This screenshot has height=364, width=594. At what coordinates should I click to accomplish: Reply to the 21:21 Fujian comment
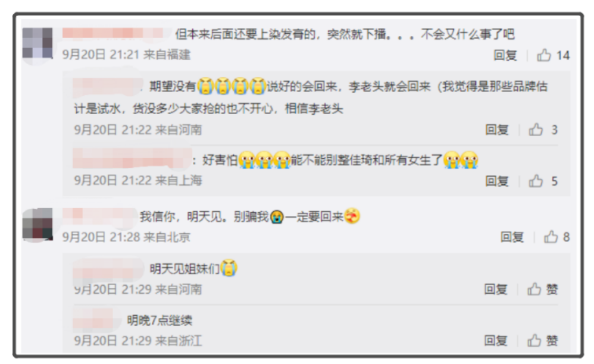pos(505,55)
